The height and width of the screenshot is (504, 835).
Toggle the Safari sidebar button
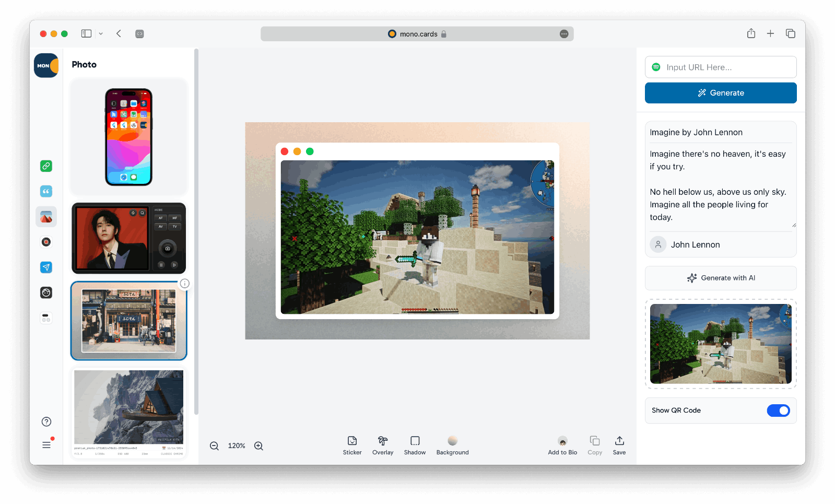(x=86, y=33)
